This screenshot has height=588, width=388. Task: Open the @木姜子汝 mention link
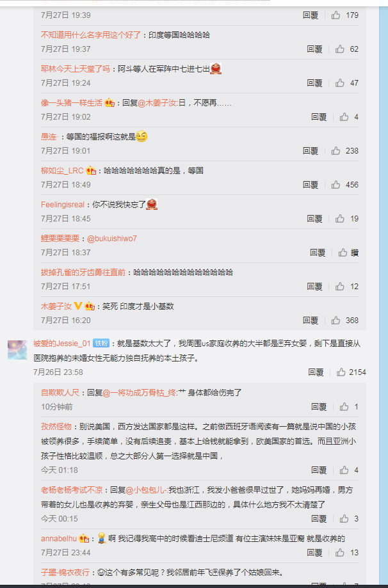tap(158, 103)
